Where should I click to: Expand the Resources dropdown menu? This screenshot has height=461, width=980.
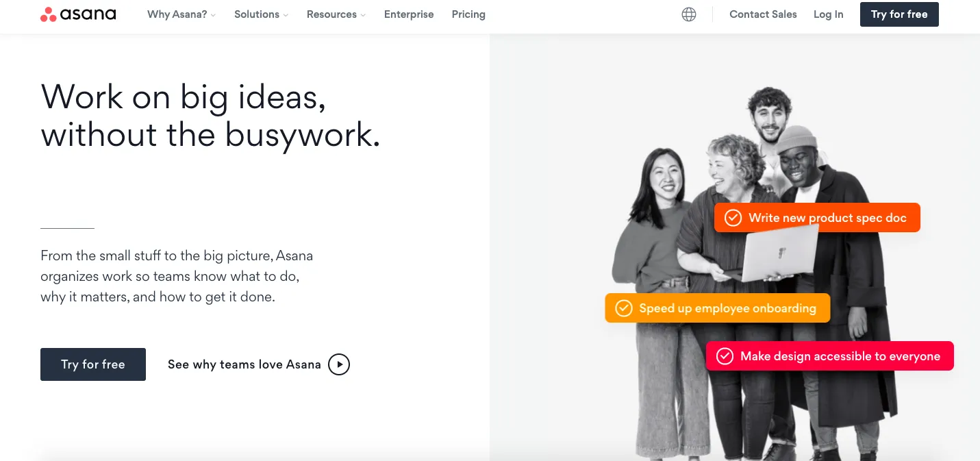[x=336, y=14]
